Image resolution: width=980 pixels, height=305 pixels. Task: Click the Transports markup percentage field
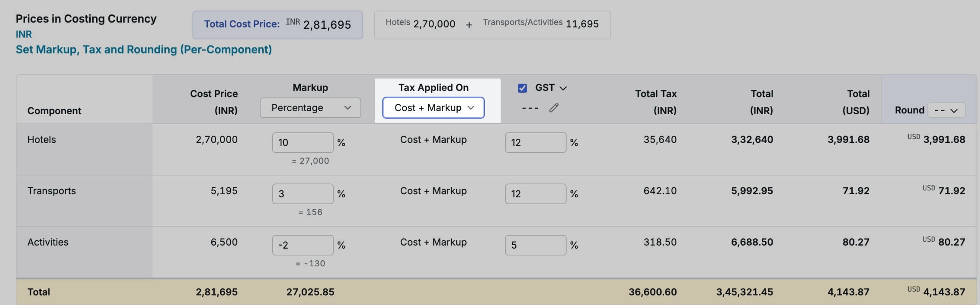point(302,194)
